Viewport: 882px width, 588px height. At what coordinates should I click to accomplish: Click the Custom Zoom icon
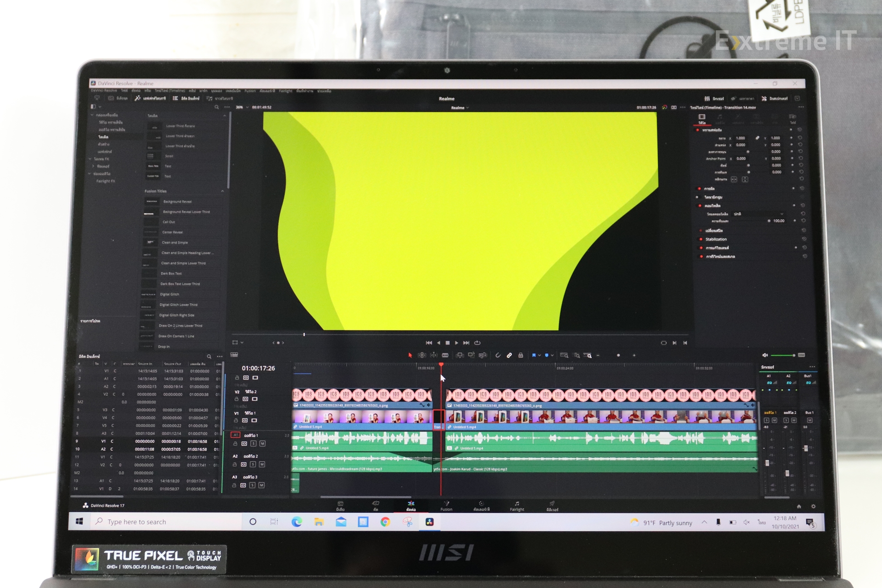(x=588, y=355)
